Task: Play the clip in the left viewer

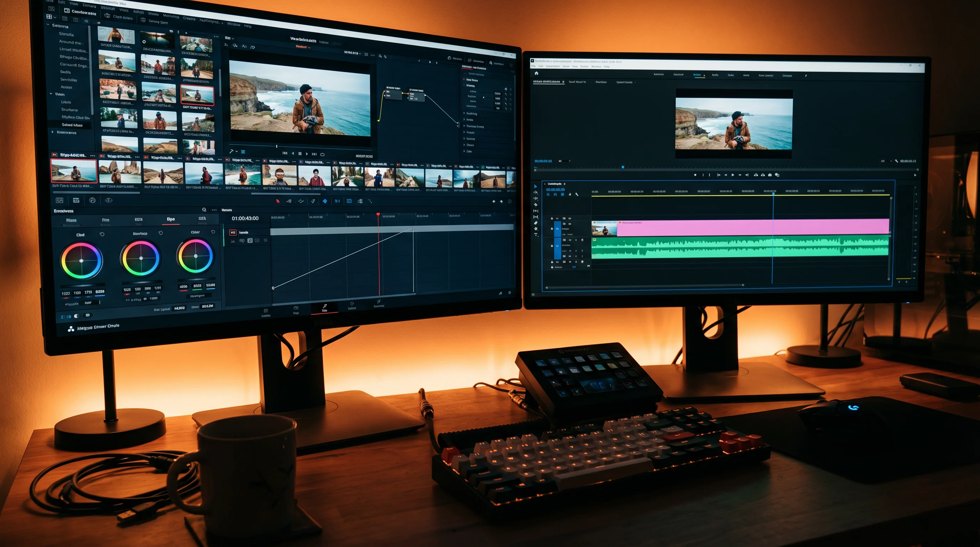Action: point(307,154)
